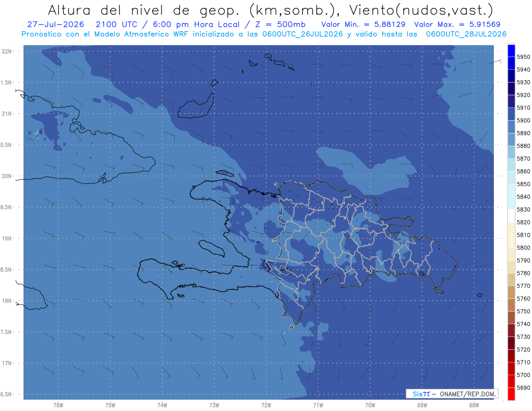532x411 pixels.
Task: Click the longitude label '73W'
Action: [x=214, y=405]
